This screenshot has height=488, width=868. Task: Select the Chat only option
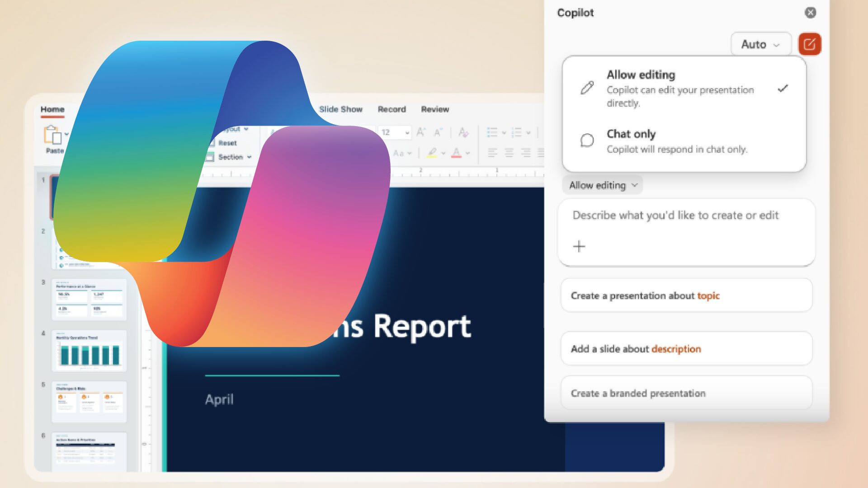[684, 141]
